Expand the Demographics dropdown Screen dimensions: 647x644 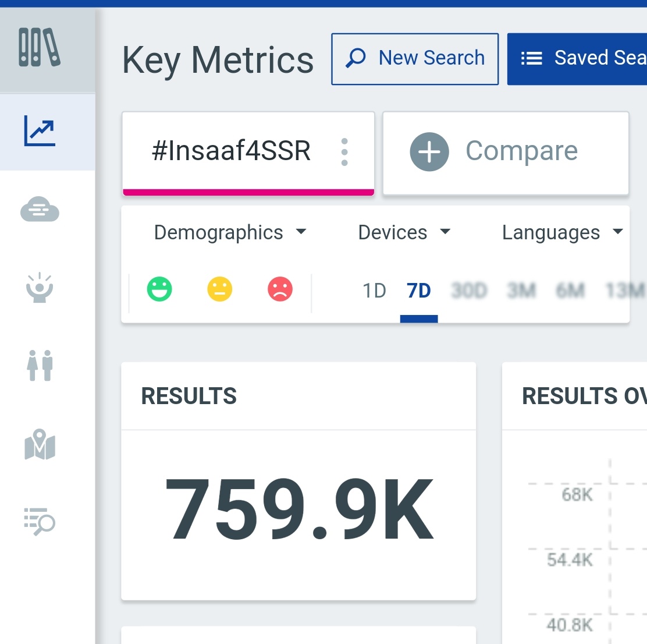230,232
